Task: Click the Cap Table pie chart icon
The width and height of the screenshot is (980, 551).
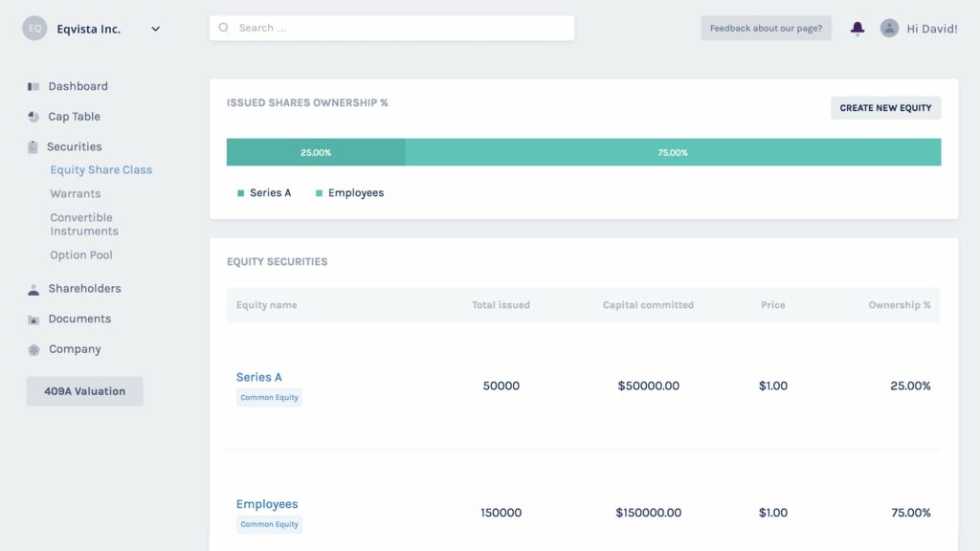Action: [x=33, y=117]
